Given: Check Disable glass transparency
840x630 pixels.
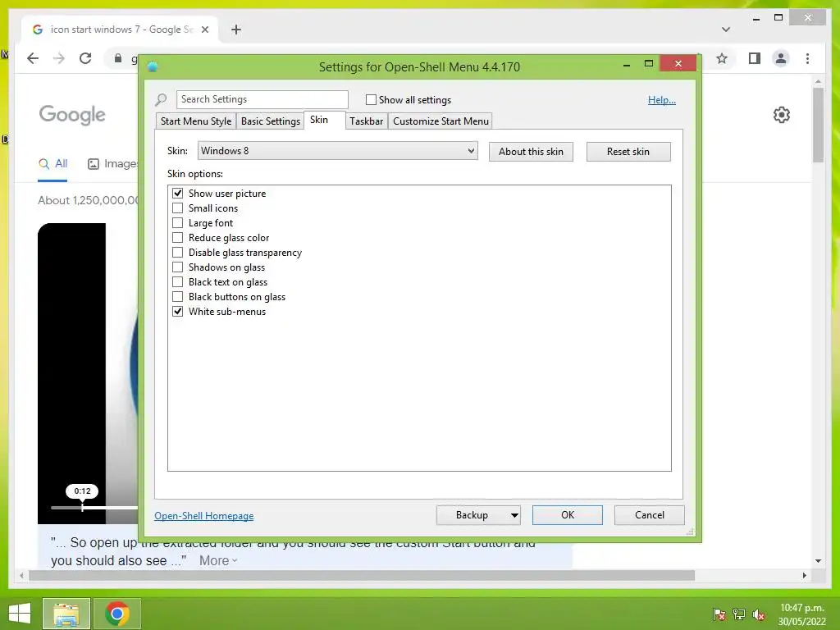Looking at the screenshot, I should click(x=177, y=253).
